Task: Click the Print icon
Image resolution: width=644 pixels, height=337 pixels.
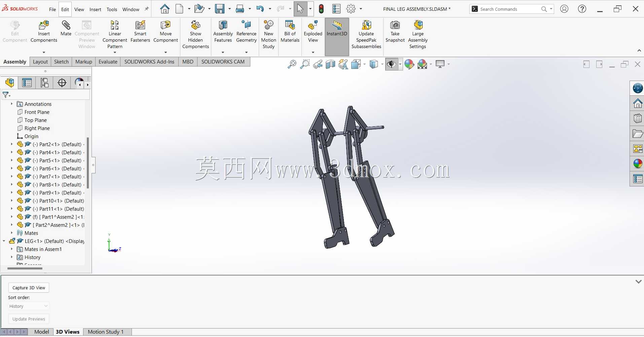Action: (x=240, y=9)
